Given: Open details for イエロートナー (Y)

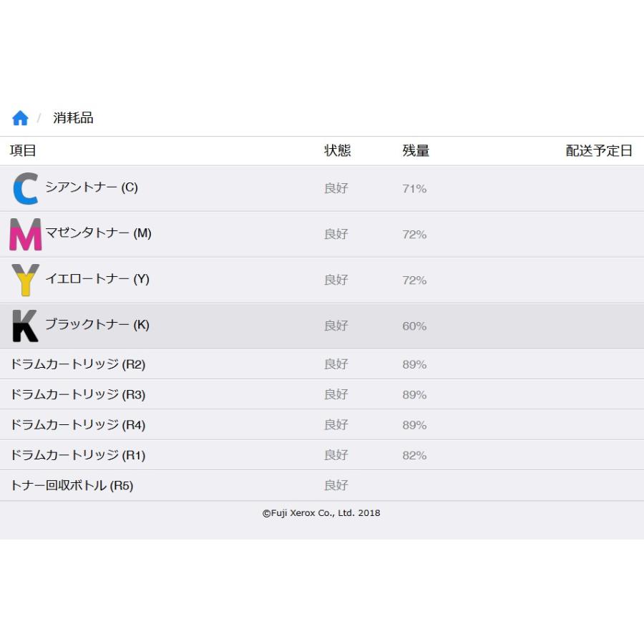Looking at the screenshot, I should pos(97,279).
